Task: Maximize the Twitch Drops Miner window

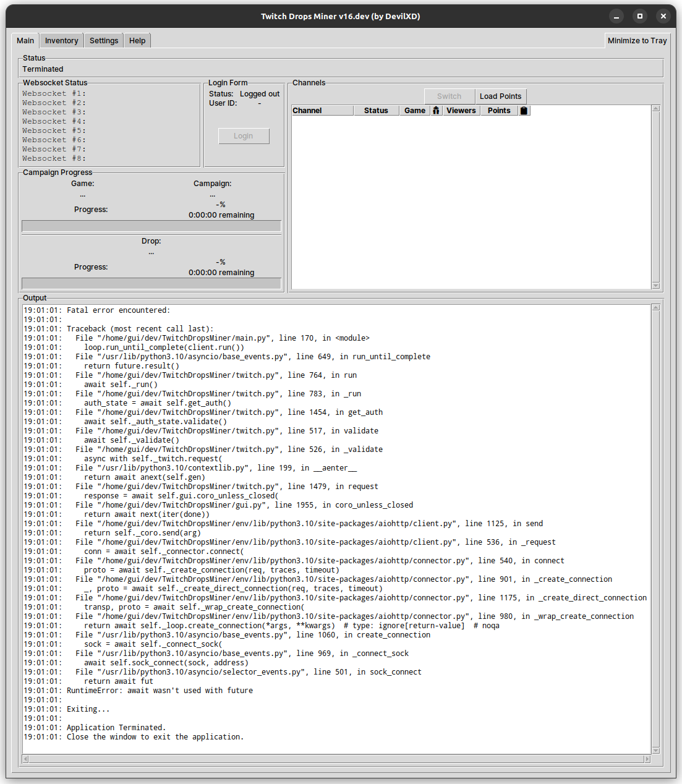Action: 640,16
